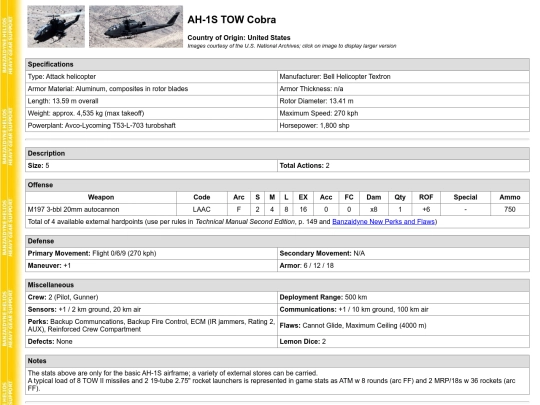This screenshot has width=540, height=405.
Task: Select the 'Total Actions: 2' cell
Action: coord(403,166)
